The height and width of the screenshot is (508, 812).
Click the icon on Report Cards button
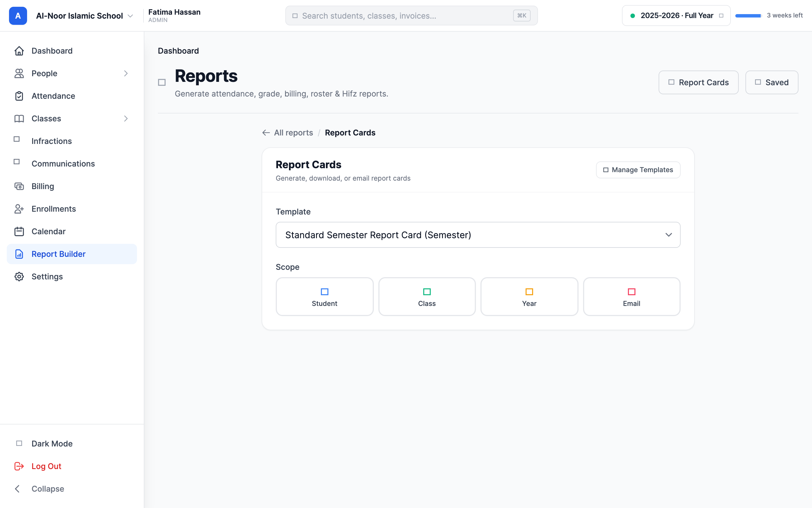pos(671,82)
